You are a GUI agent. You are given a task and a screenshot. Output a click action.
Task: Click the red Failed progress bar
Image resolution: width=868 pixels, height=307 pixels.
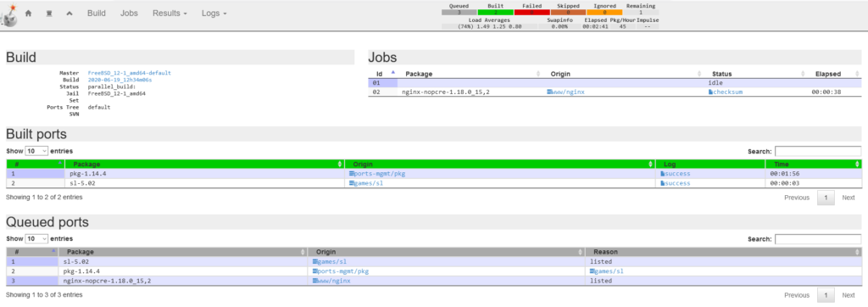point(532,12)
